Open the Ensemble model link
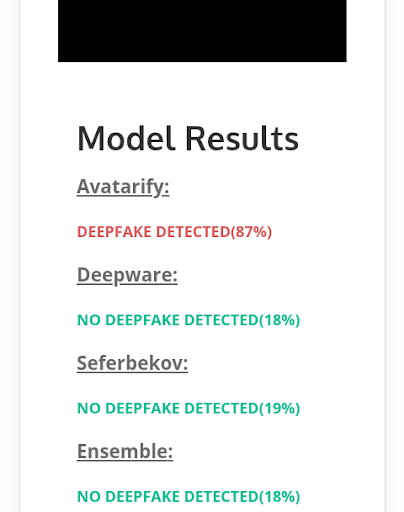404x512 pixels. [x=125, y=451]
